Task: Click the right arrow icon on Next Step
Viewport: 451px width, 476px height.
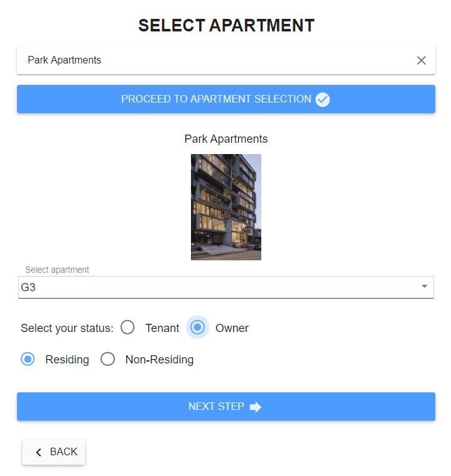Action: (x=256, y=407)
